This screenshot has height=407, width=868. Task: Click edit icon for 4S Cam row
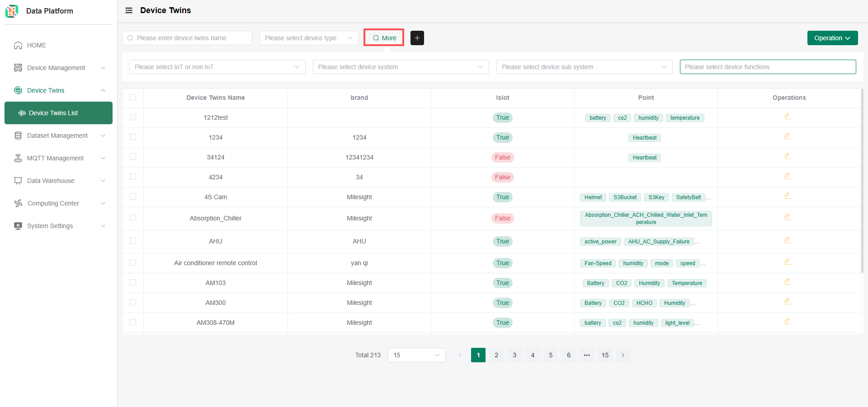[787, 196]
